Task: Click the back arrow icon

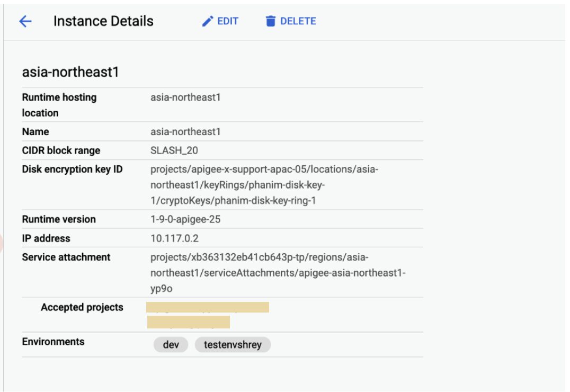Action: 25,21
